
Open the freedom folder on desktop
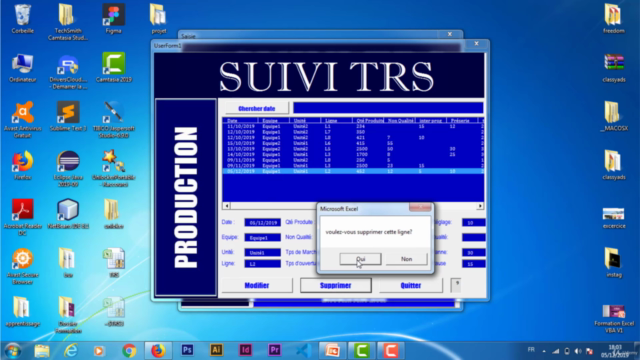pyautogui.click(x=613, y=19)
